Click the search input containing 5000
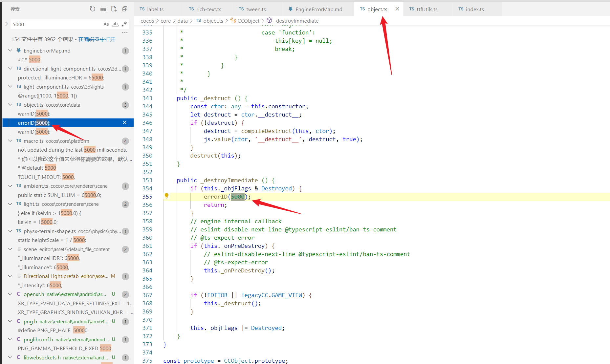Screen dimensions: 610x364 (x=56, y=24)
